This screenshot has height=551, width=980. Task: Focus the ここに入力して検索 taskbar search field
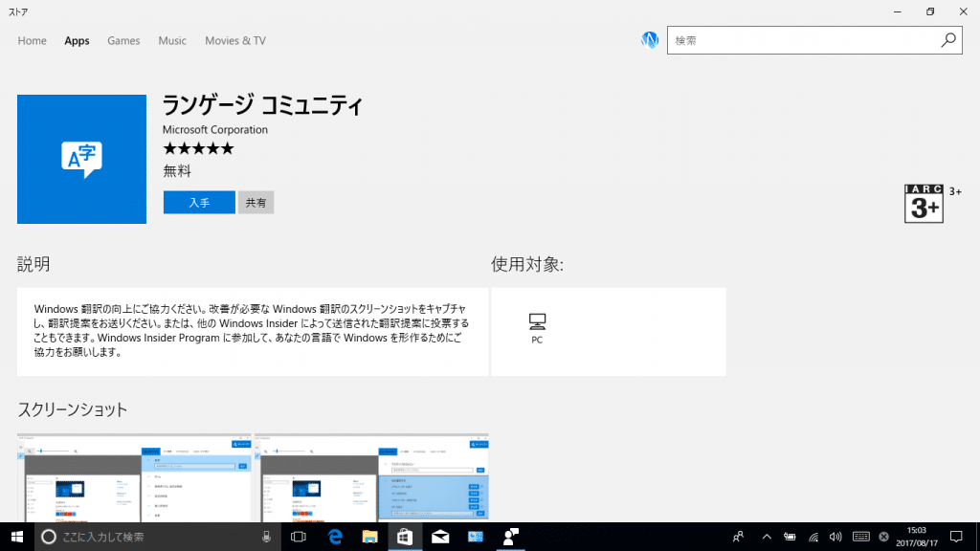pos(156,537)
